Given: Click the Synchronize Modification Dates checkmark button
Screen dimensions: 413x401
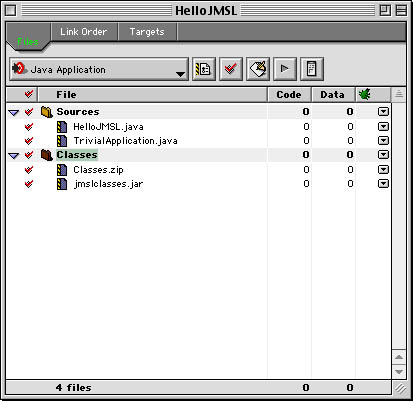Looking at the screenshot, I should tap(231, 69).
